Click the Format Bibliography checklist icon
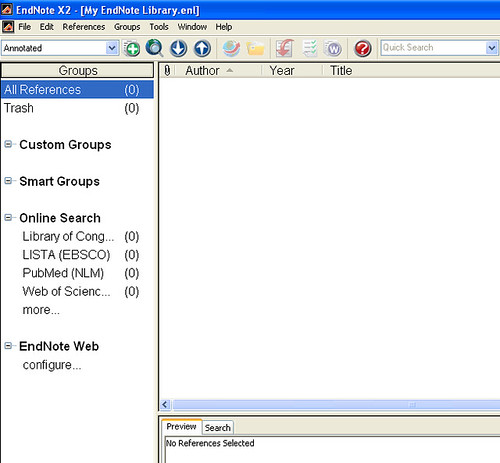500x463 pixels. [x=310, y=48]
